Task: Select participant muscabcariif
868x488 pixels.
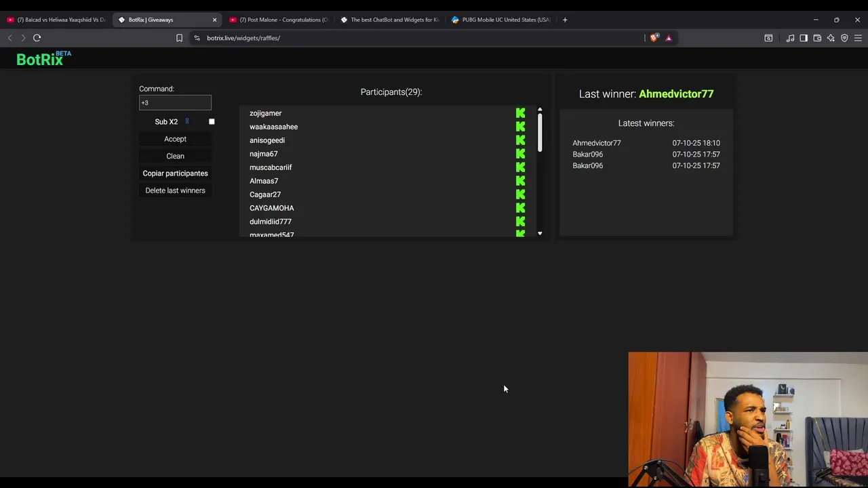Action: point(271,167)
